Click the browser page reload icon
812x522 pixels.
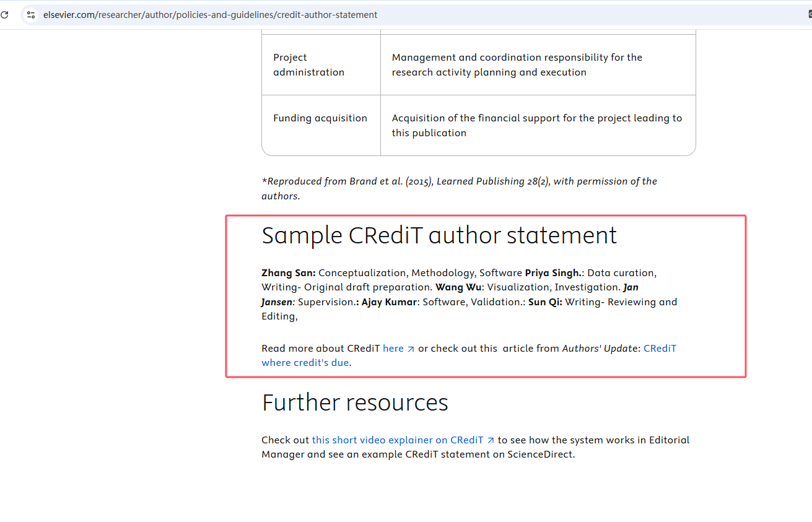[x=5, y=14]
